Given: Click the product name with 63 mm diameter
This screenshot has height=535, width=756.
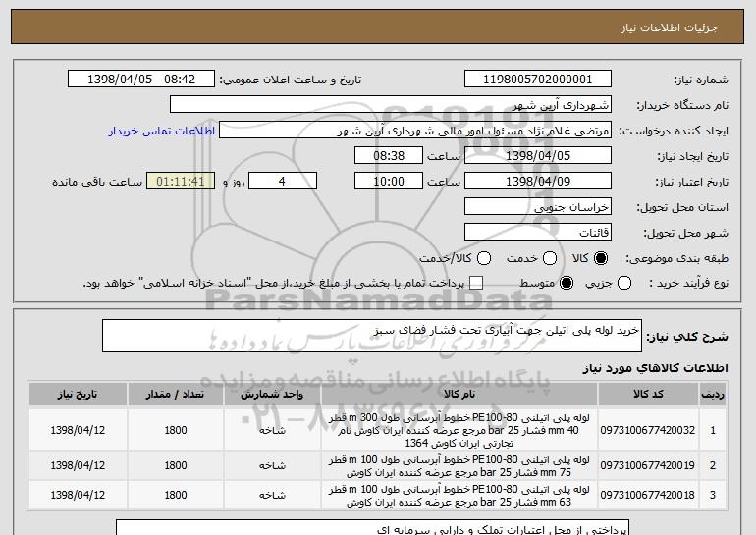Looking at the screenshot, I should click(x=459, y=495).
